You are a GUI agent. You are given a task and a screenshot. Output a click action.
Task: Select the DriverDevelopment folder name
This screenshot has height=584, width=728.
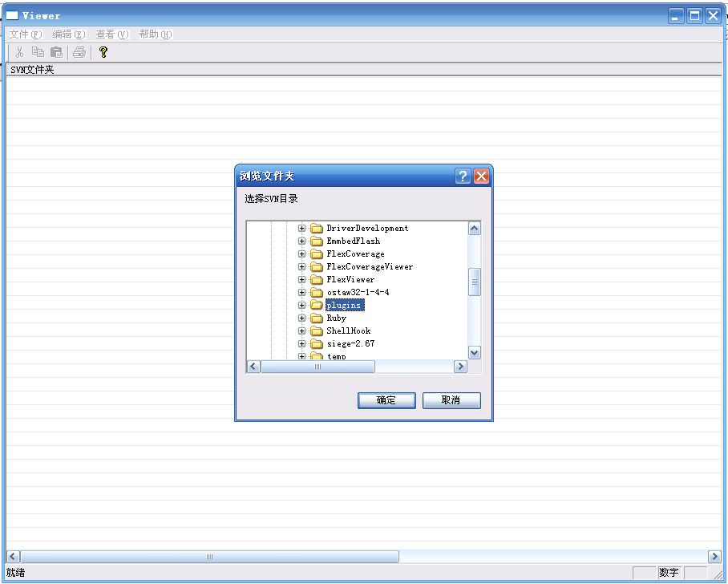pyautogui.click(x=367, y=228)
